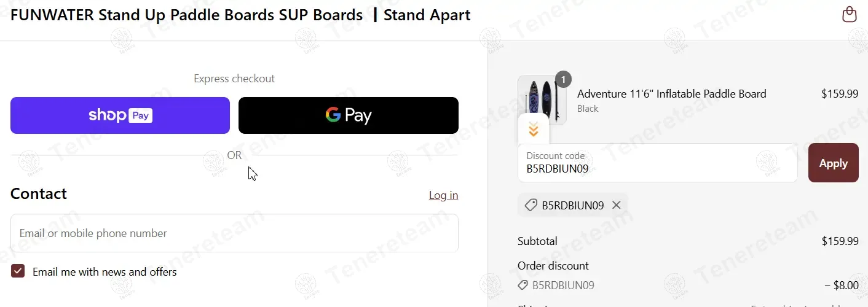Image resolution: width=868 pixels, height=307 pixels.
Task: Open the shopping bag cart icon
Action: (x=849, y=15)
